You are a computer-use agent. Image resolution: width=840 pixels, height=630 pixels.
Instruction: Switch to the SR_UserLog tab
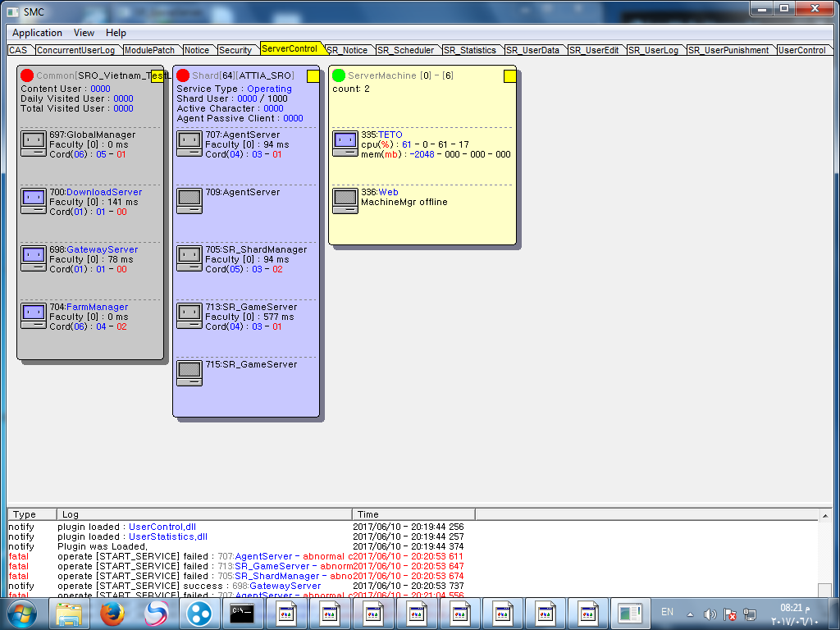[653, 50]
